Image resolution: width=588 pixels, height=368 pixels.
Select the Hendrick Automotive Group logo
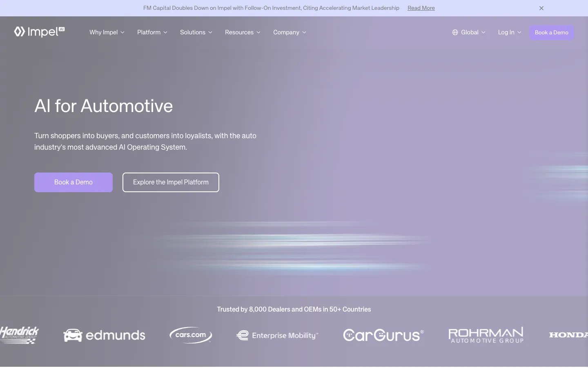point(19,335)
